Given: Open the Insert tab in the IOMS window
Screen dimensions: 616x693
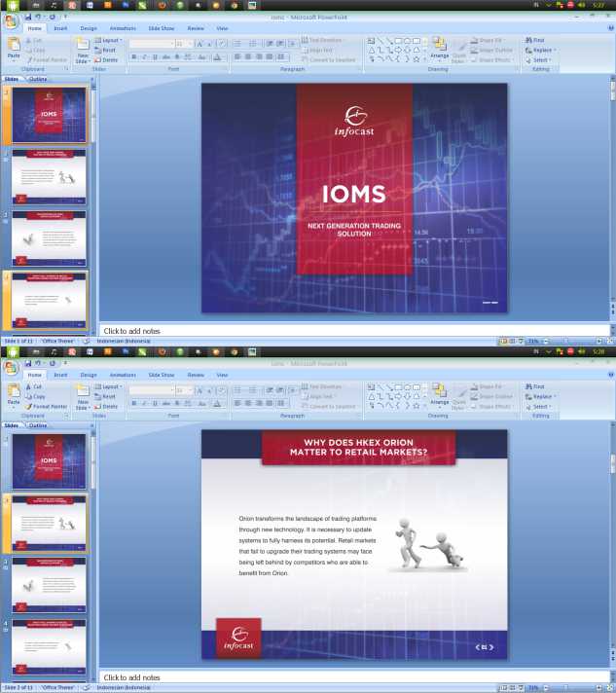Looking at the screenshot, I should 60,28.
